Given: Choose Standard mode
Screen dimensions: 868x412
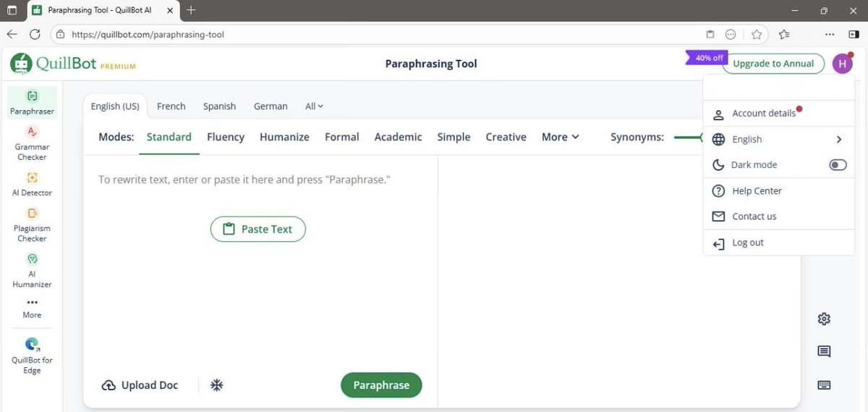Looking at the screenshot, I should [169, 137].
